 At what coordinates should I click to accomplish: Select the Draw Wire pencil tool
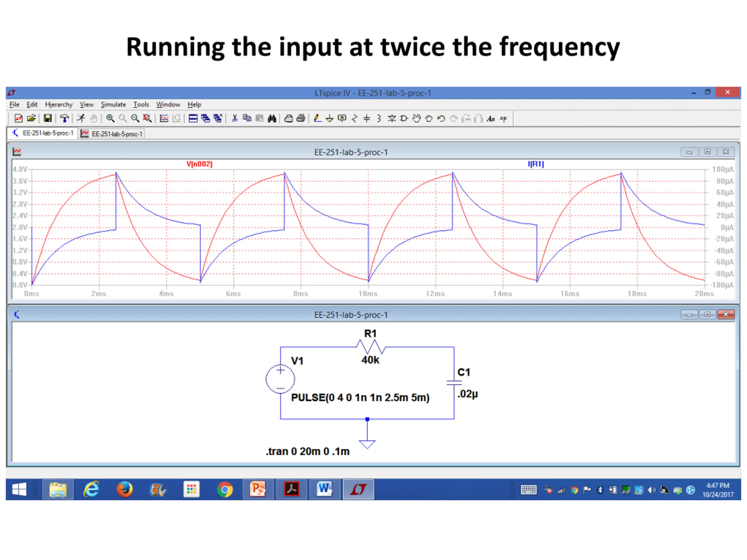pos(317,118)
